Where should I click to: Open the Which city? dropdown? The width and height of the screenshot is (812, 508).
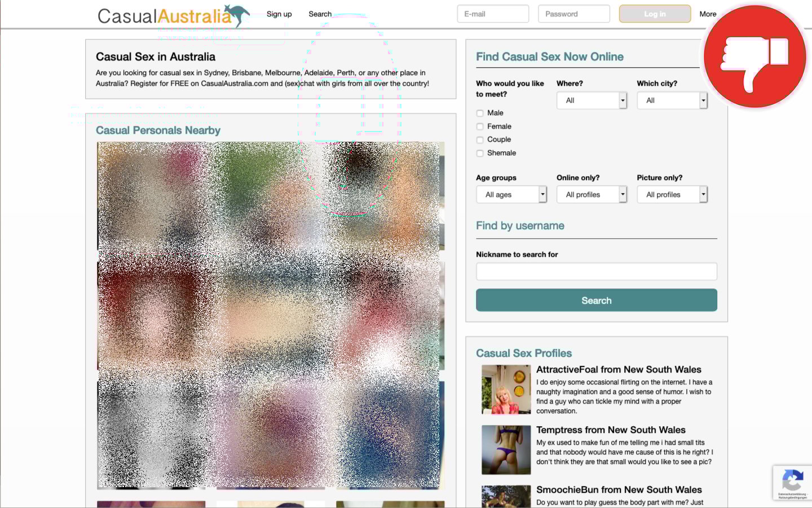click(672, 100)
